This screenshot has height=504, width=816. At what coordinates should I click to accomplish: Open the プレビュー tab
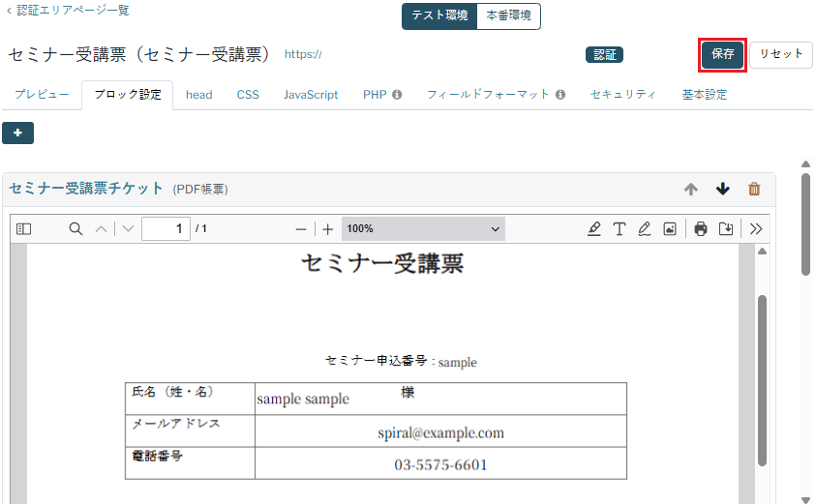(42, 95)
